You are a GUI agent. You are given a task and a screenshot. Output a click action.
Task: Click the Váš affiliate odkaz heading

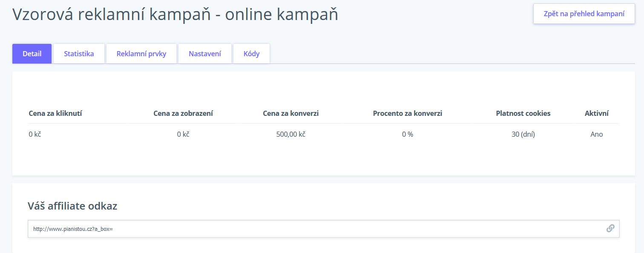[x=72, y=206]
